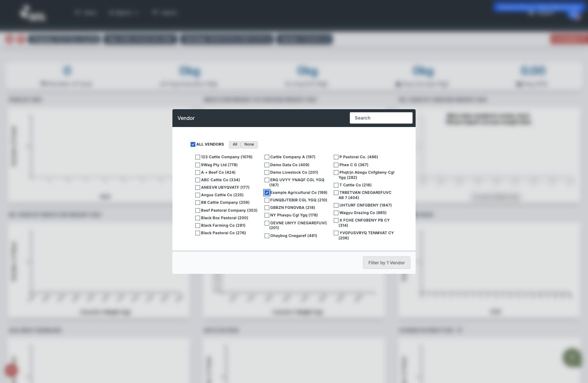Tick OEVNE UNYY CNEGAREFUVC (201) checkbox

point(267,223)
